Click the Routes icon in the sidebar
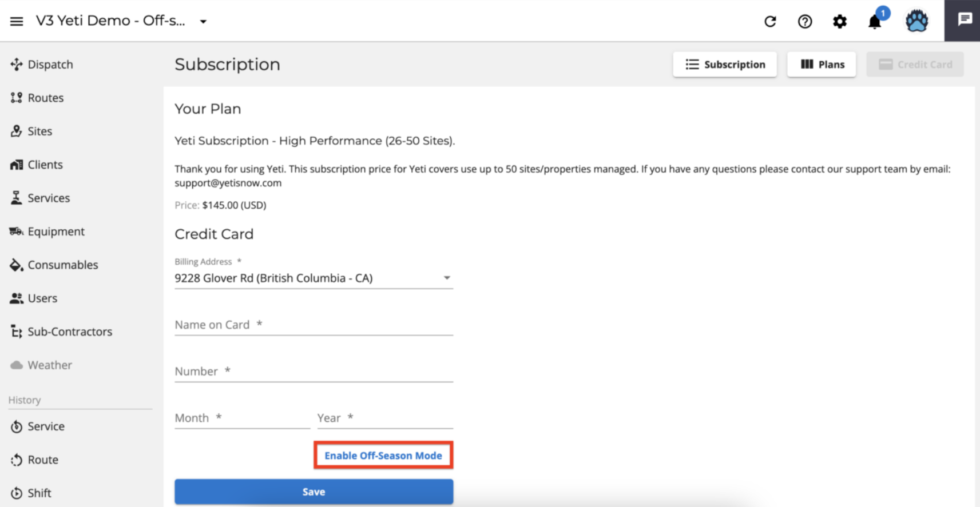The width and height of the screenshot is (980, 507). click(x=16, y=98)
